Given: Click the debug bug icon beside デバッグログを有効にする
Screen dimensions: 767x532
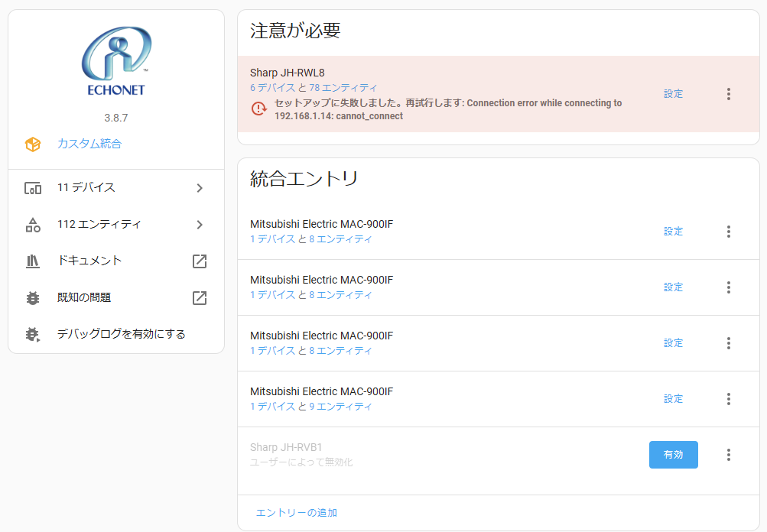Looking at the screenshot, I should tap(33, 335).
